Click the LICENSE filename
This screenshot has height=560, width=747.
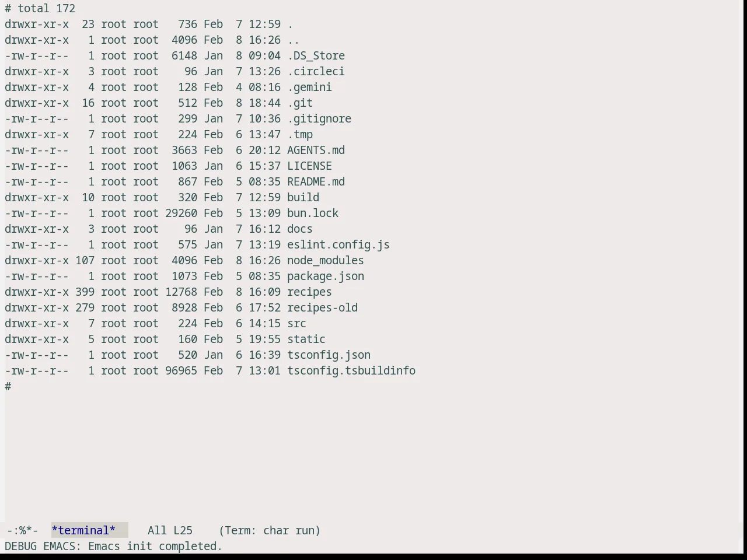click(309, 166)
